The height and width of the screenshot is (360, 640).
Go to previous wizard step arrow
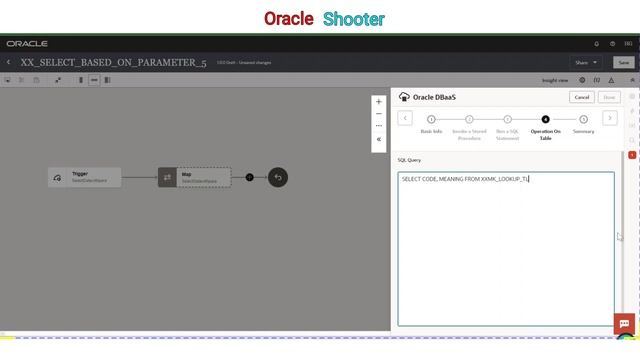coord(405,118)
